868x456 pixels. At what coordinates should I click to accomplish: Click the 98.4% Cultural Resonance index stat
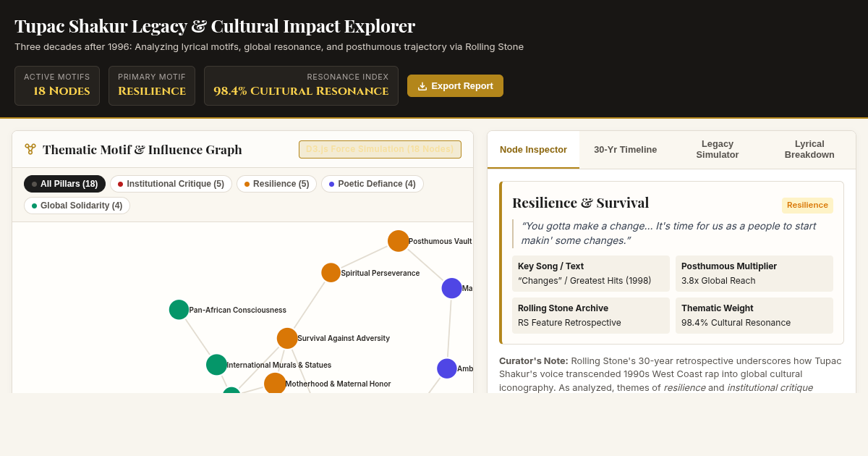301,85
